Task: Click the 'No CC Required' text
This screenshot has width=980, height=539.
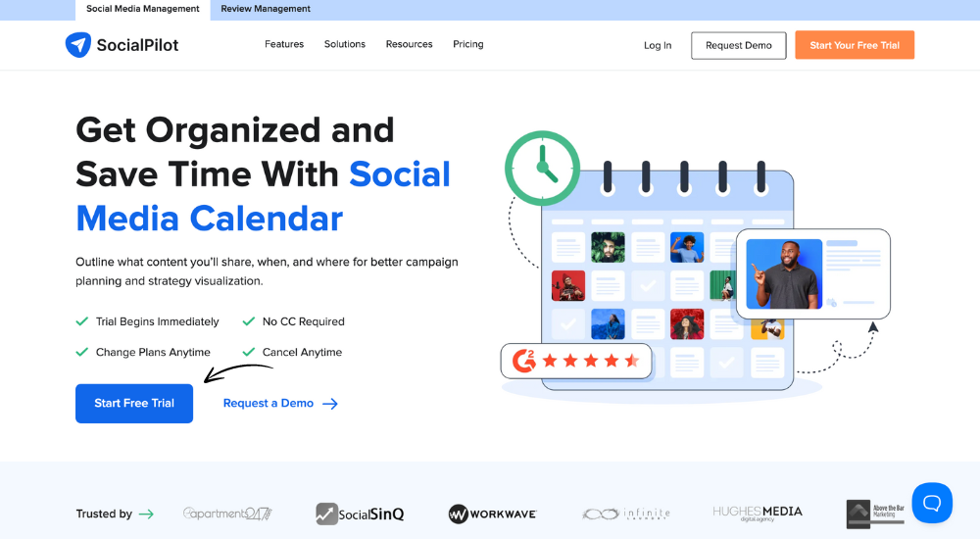Action: point(304,321)
